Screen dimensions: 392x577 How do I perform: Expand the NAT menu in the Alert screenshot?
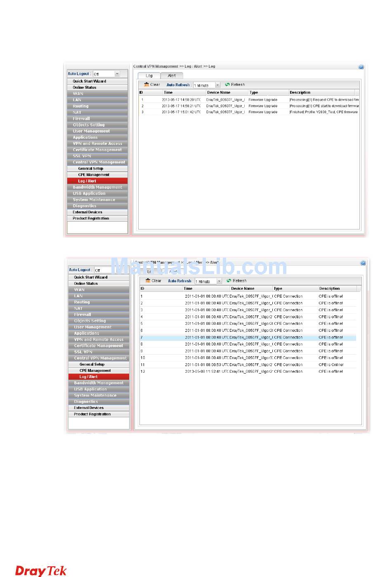click(x=99, y=308)
